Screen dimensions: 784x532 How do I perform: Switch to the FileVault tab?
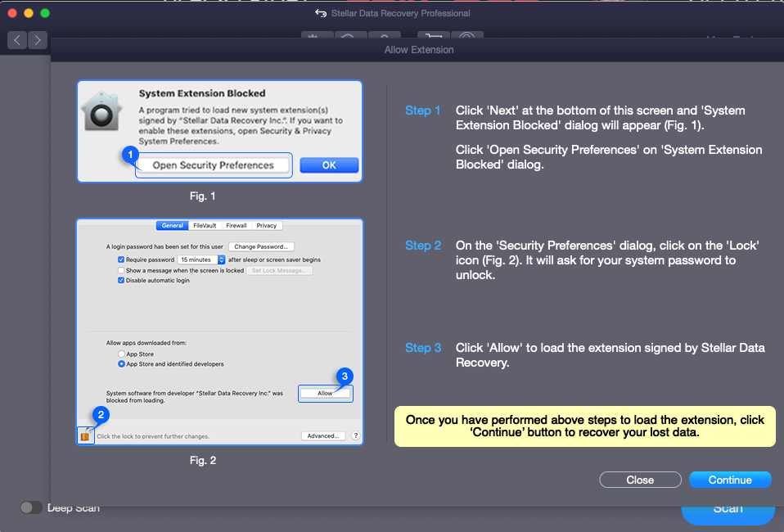pyautogui.click(x=205, y=226)
